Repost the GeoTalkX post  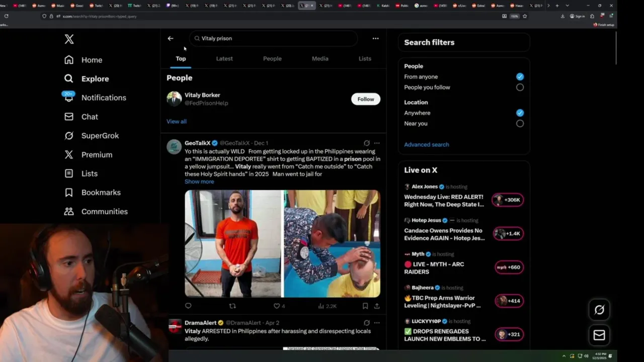tap(232, 306)
